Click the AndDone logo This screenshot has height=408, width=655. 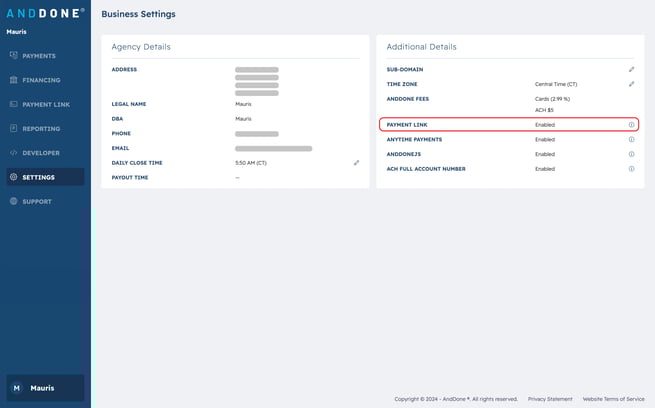click(x=45, y=13)
